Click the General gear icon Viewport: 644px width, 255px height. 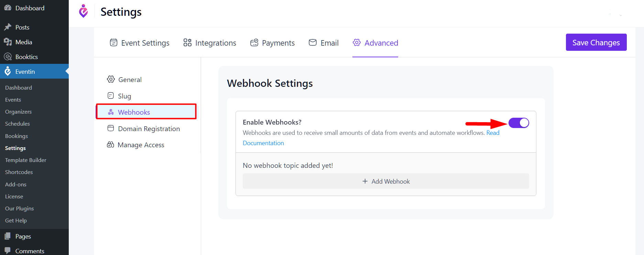pos(111,79)
